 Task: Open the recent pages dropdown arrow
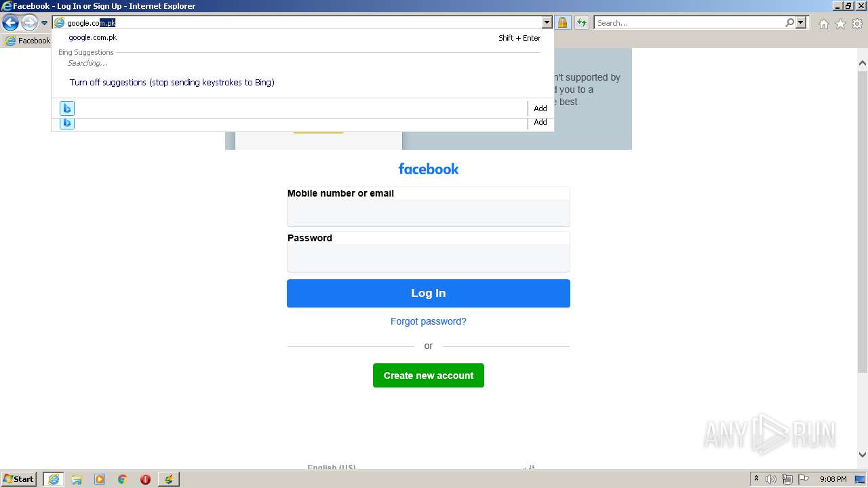[44, 23]
